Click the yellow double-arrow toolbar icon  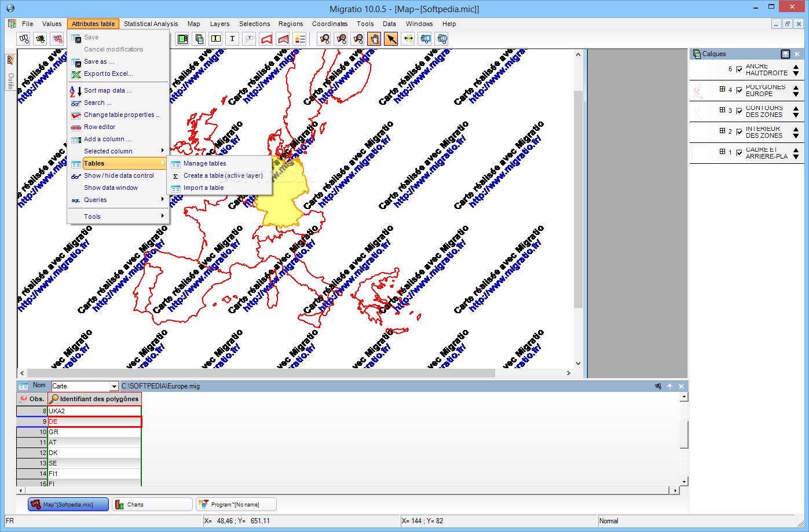coord(408,39)
